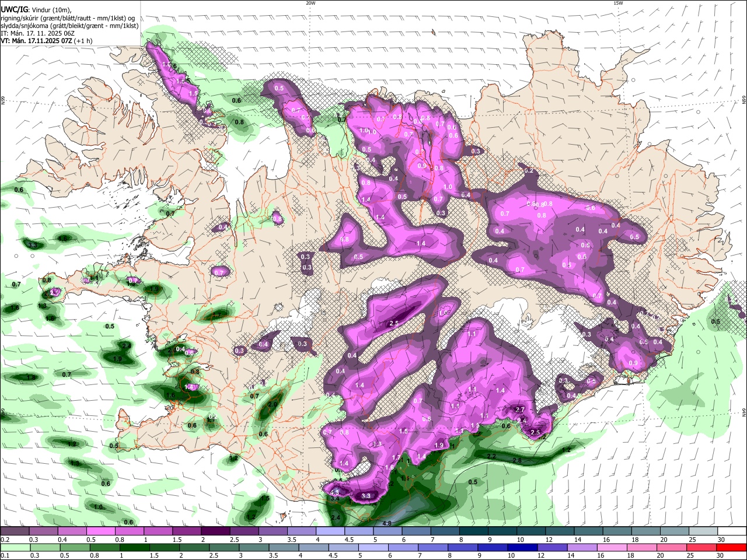Click the 'VT: Mán. 17.11.2025 07Z (+1 h)' valid time
747x560 pixels.
click(x=46, y=41)
